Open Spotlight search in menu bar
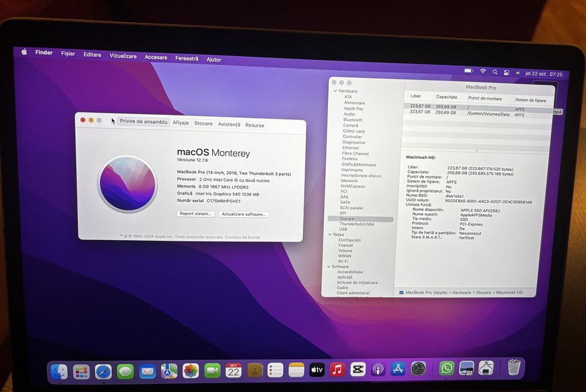586x392 pixels. pyautogui.click(x=495, y=71)
